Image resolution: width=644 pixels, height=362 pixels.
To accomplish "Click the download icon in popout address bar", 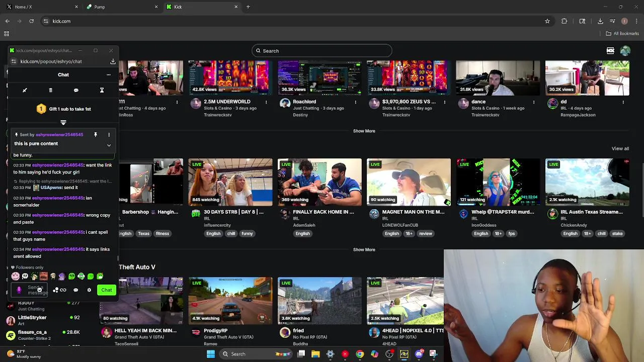I will 113,61.
